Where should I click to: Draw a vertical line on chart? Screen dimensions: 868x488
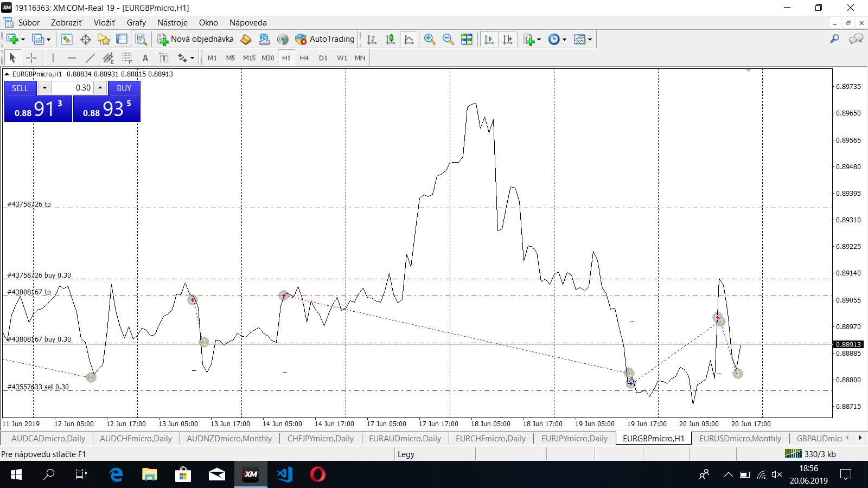click(53, 57)
